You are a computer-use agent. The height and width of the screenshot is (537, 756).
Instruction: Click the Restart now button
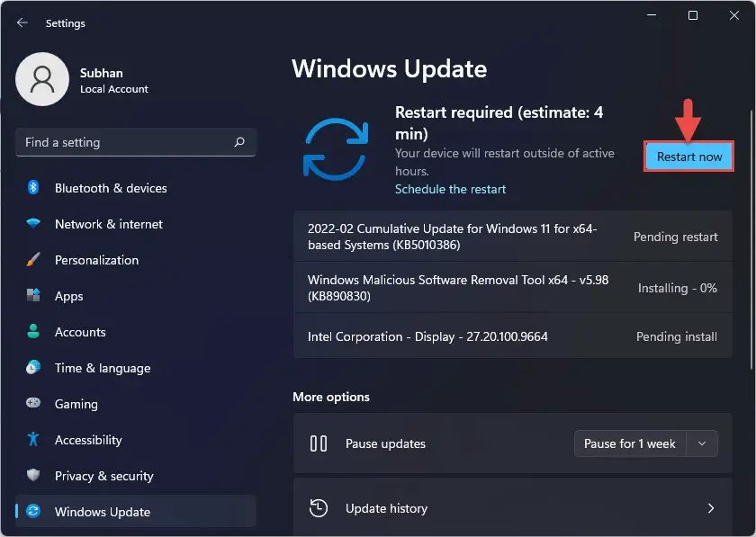689,157
